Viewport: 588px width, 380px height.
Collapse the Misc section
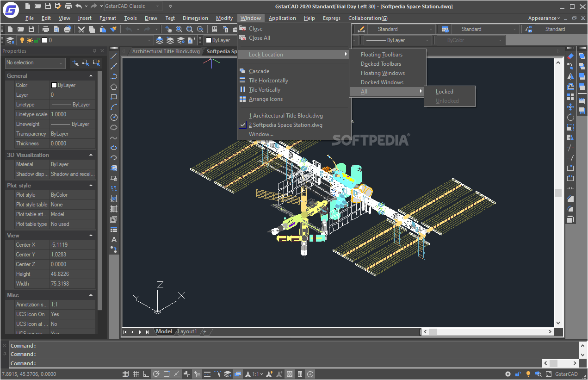pos(91,294)
